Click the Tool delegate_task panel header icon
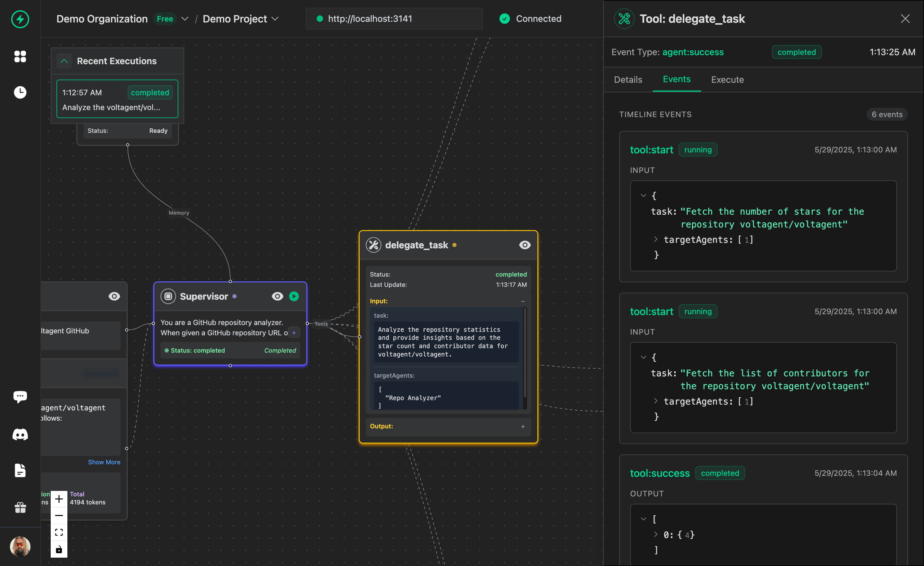This screenshot has width=924, height=566. 624,18
